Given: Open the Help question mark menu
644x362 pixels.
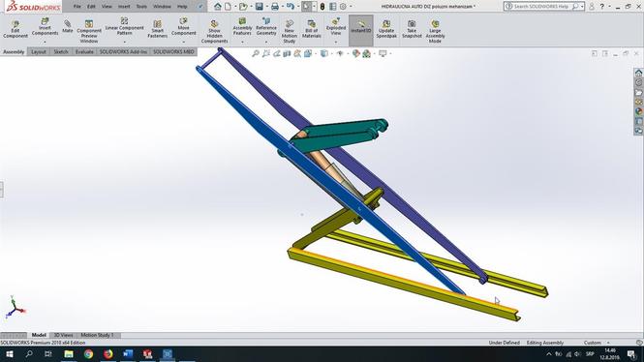Looking at the screenshot, I should pos(602,7).
